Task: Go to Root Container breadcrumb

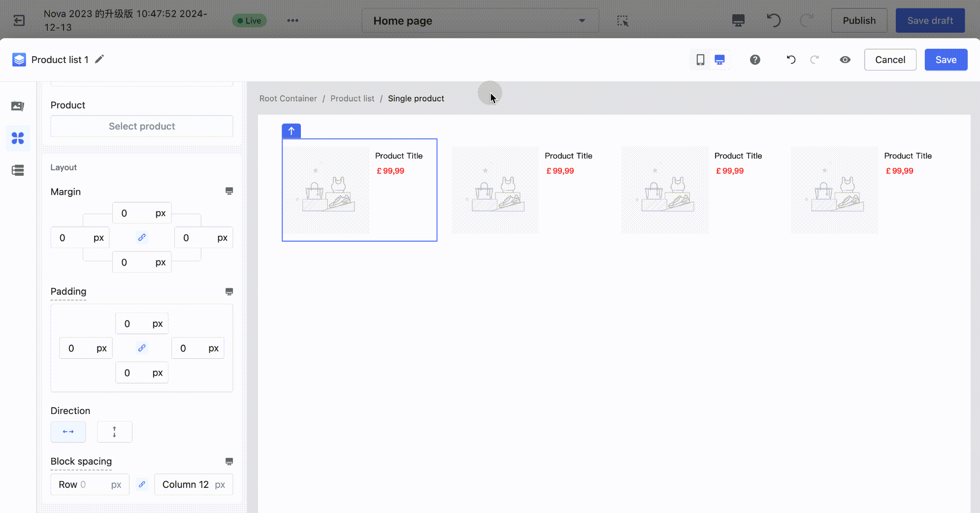Action: tap(288, 98)
